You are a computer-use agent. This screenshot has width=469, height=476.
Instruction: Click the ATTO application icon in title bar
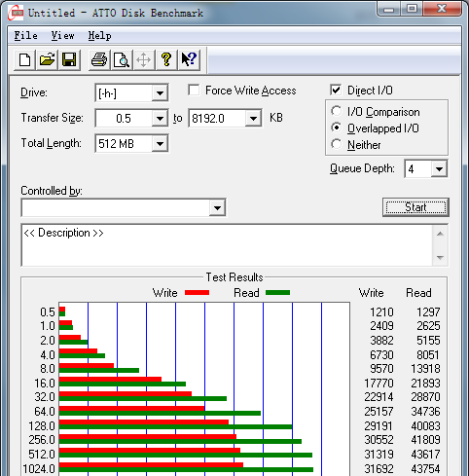(17, 13)
